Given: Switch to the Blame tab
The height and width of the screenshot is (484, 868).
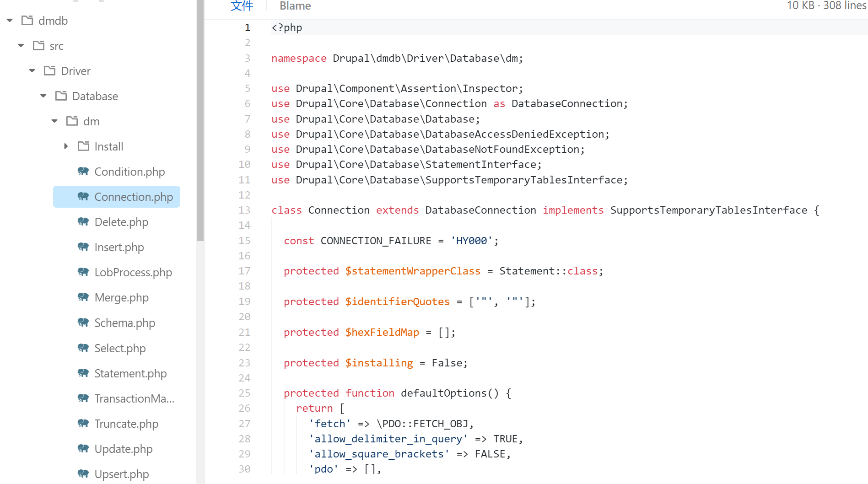Looking at the screenshot, I should pos(295,6).
